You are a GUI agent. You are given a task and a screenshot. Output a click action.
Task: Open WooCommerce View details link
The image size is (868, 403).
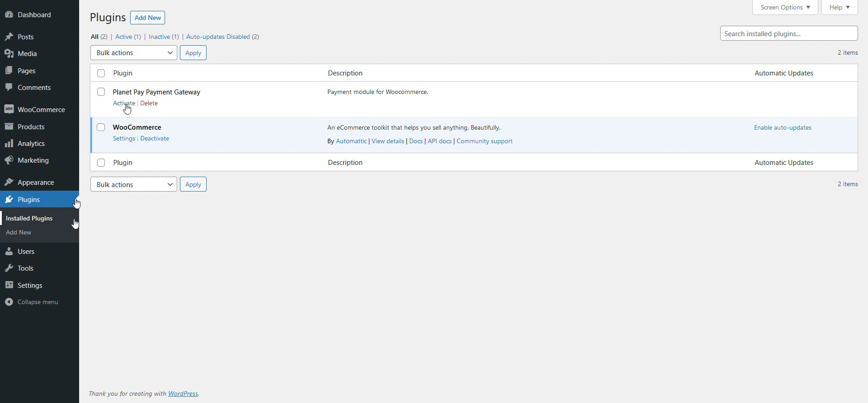pos(388,141)
